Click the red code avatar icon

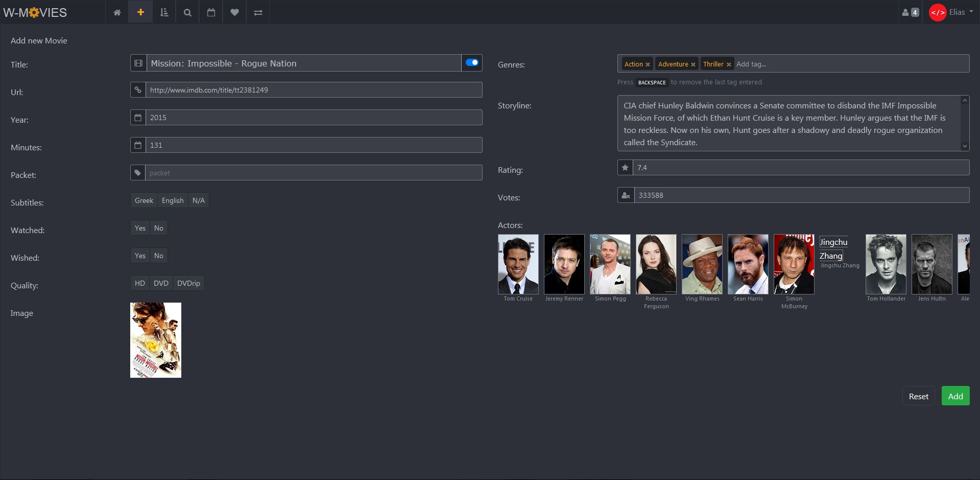938,13
